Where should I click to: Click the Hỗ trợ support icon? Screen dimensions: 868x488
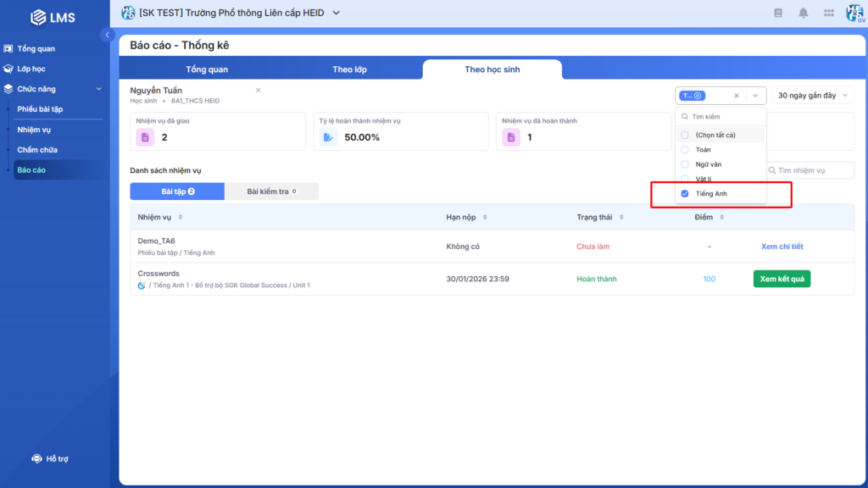[x=37, y=458]
